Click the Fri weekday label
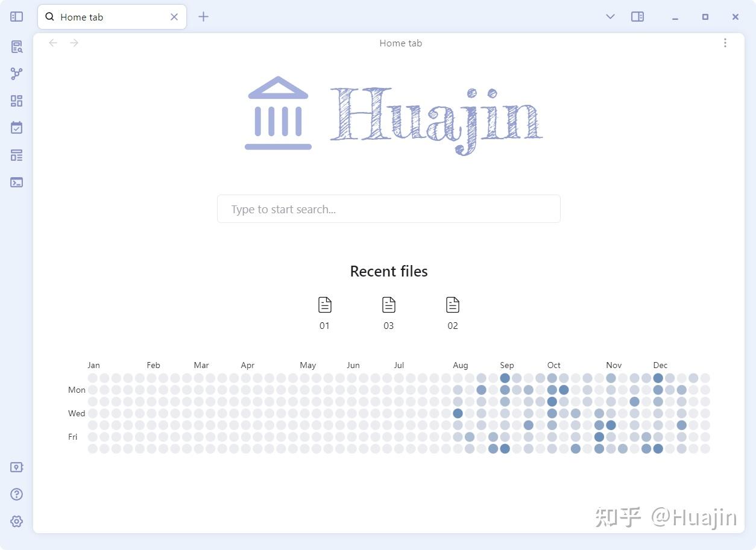This screenshot has height=550, width=756. [x=73, y=437]
